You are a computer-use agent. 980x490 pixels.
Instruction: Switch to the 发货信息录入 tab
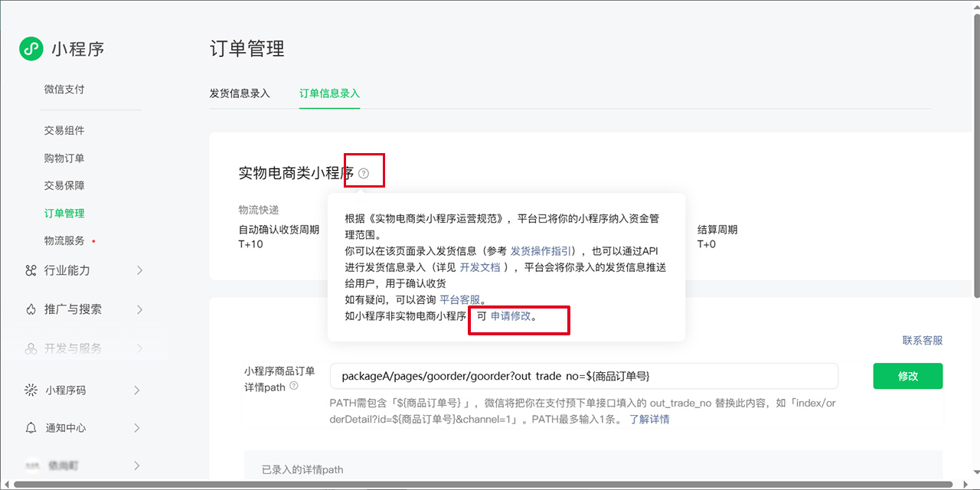[x=240, y=93]
